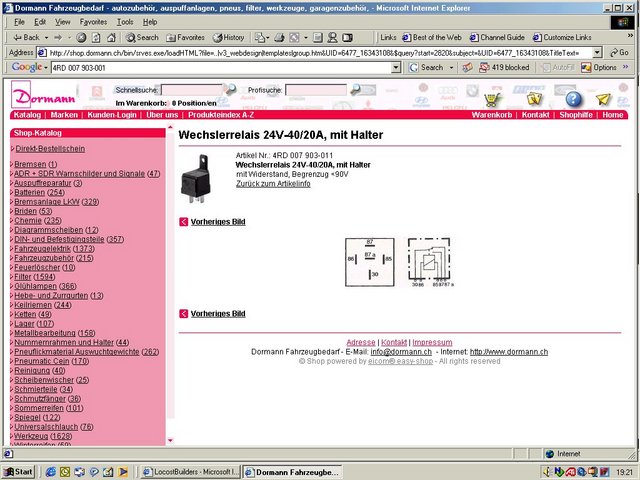Click the Google toolbar Search button

pyautogui.click(x=427, y=67)
